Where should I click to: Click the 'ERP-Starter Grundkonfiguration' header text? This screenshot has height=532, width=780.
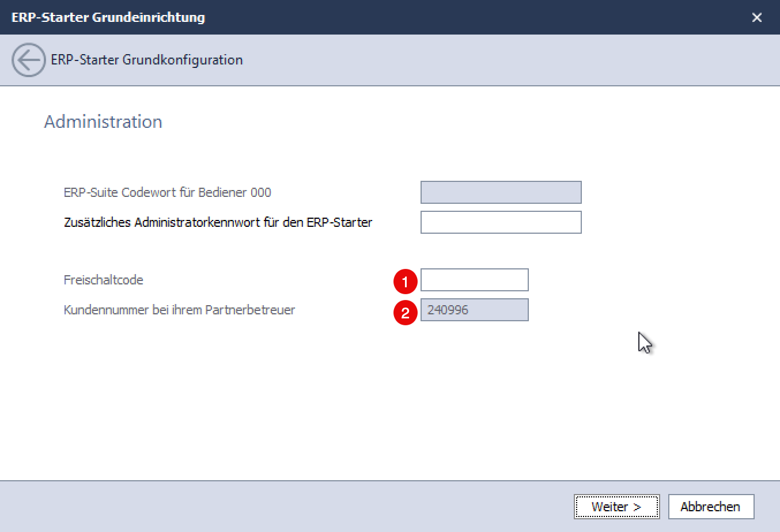pos(147,60)
